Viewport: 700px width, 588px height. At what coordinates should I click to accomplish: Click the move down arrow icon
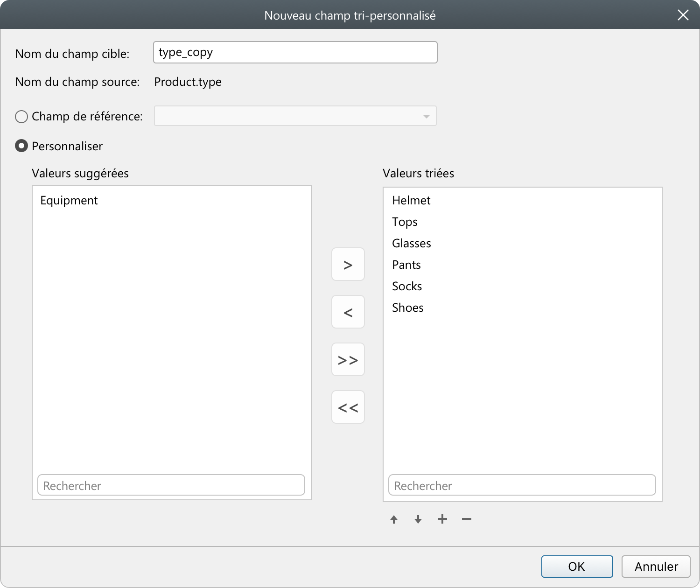tap(418, 519)
